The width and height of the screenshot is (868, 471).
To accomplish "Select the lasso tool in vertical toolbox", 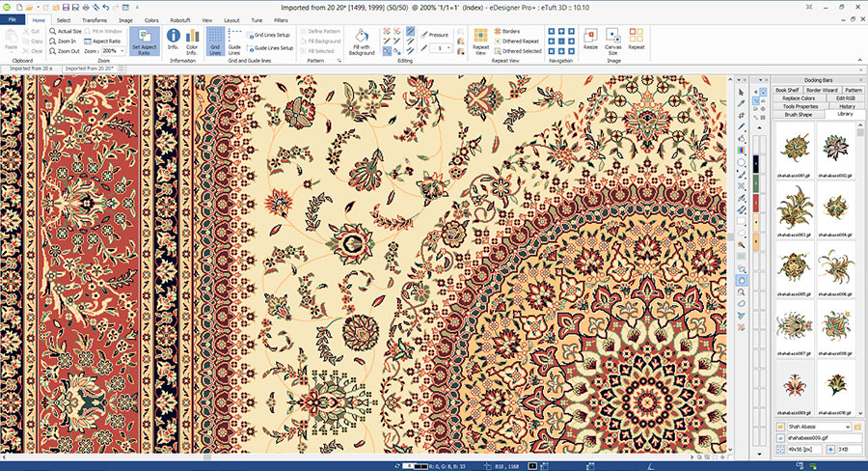I will [x=742, y=304].
